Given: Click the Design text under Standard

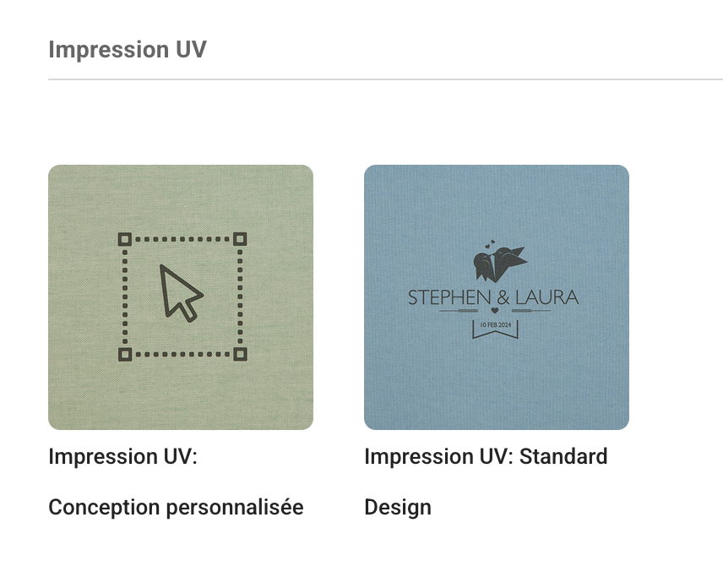Looking at the screenshot, I should click(x=398, y=507).
